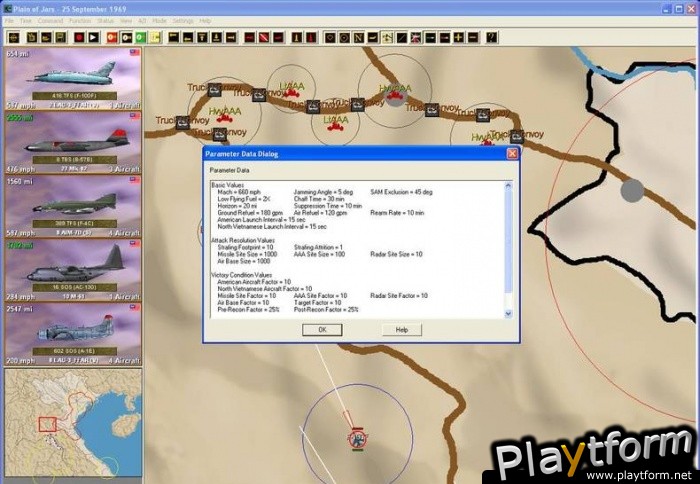Click the yellow-background aircraft toolbar icon
The height and width of the screenshot is (484, 700).
click(x=387, y=38)
